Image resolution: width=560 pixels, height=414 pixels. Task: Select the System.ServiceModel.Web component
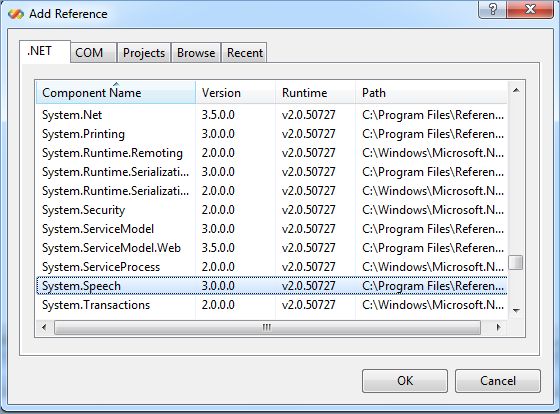coord(271,248)
